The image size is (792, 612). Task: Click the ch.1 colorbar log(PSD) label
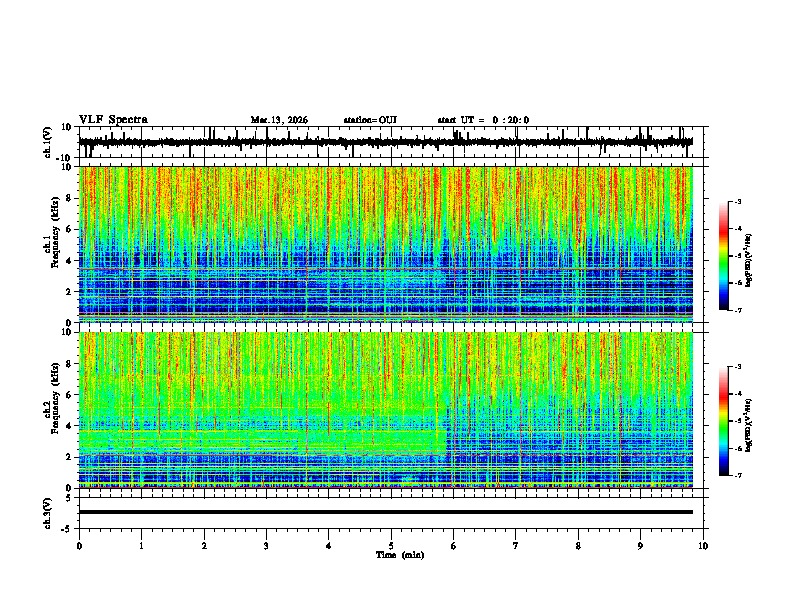coord(749,260)
